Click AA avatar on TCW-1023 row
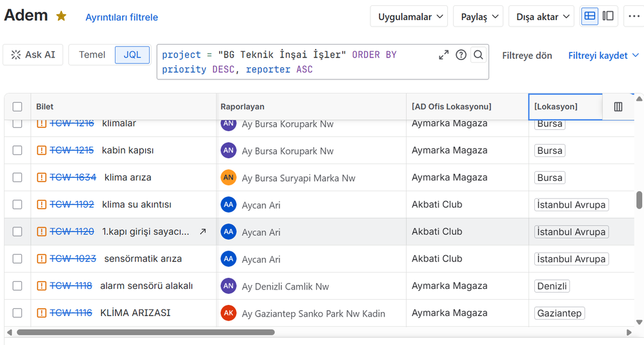 click(228, 258)
